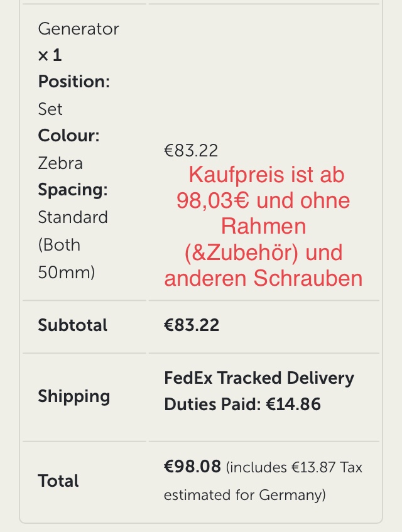Image resolution: width=402 pixels, height=532 pixels.
Task: Select the × 1 quantity text
Action: (x=50, y=55)
